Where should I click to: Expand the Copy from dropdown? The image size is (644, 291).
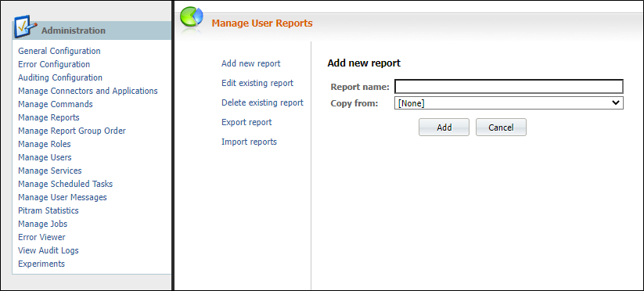point(509,103)
